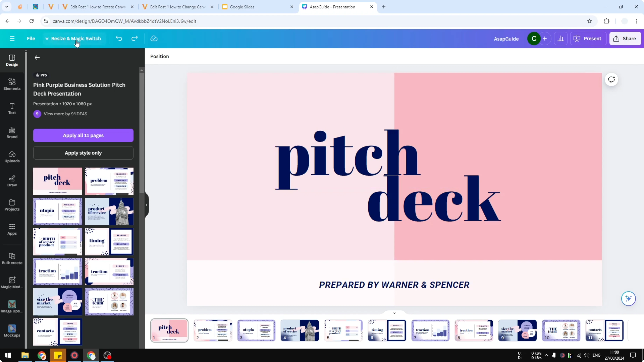Open the Position panel
The height and width of the screenshot is (362, 644).
pyautogui.click(x=159, y=56)
